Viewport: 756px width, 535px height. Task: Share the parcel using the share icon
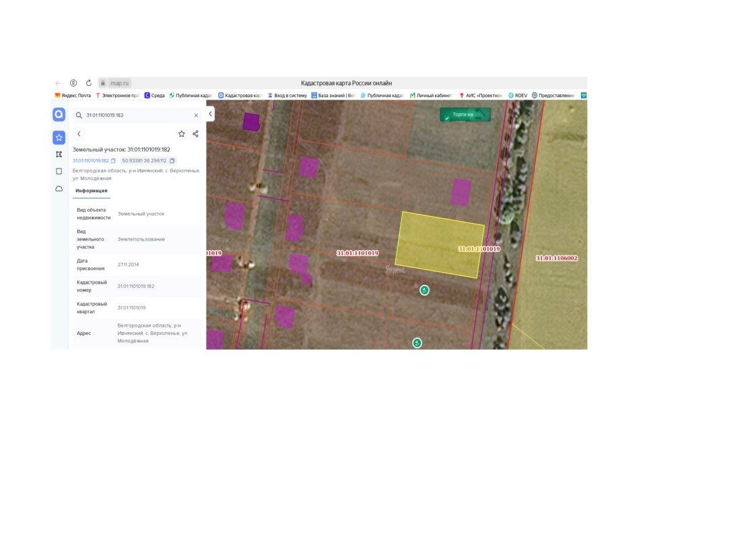(195, 133)
